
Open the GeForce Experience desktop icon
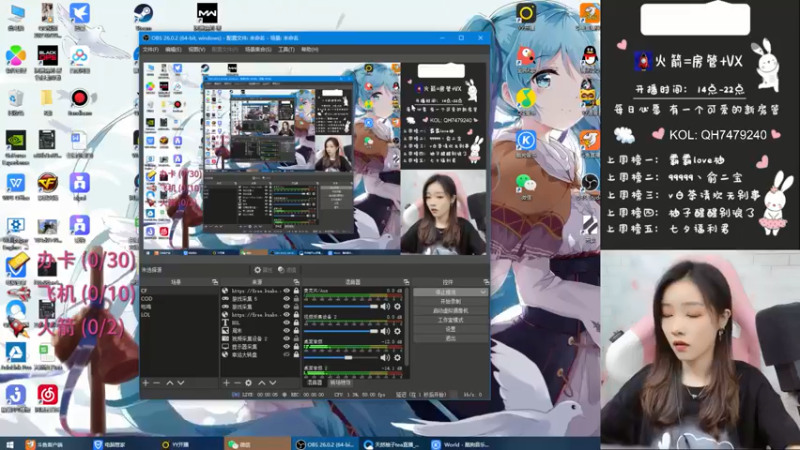point(16,146)
